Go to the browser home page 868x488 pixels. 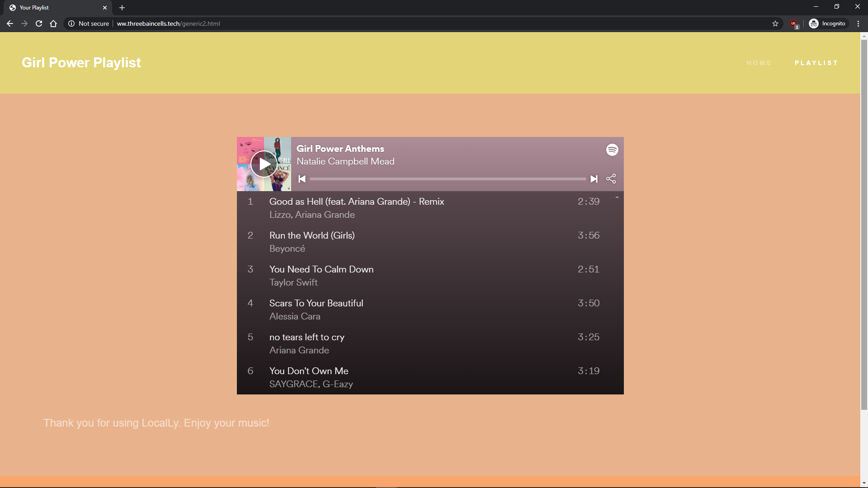[53, 23]
